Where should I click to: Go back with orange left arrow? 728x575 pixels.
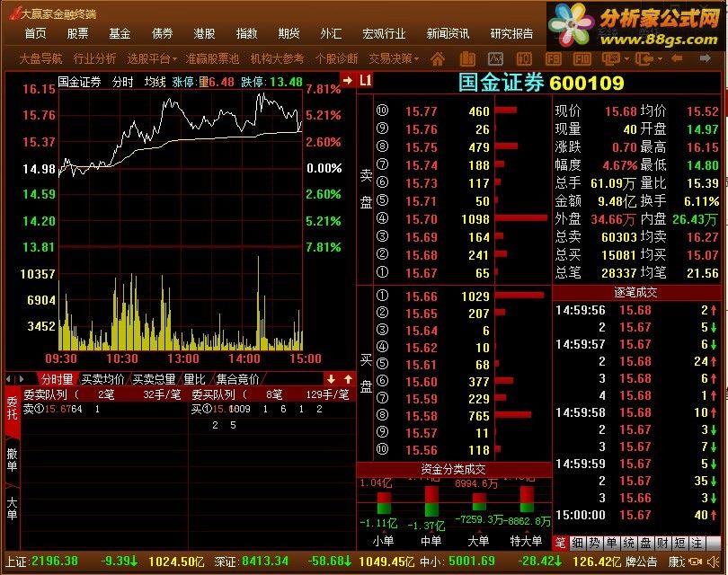pos(677,58)
